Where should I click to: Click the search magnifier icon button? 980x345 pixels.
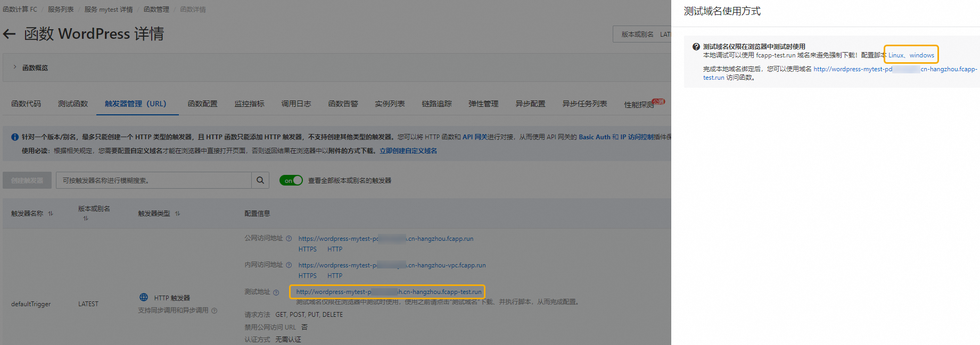260,180
